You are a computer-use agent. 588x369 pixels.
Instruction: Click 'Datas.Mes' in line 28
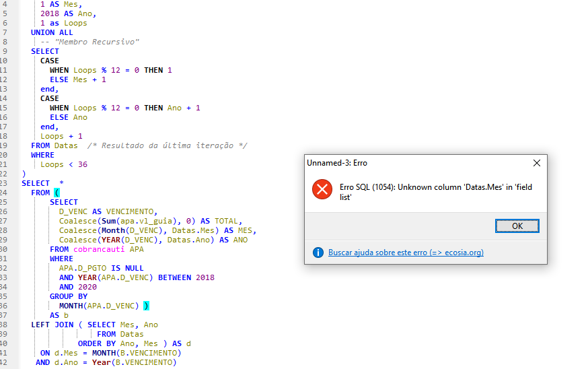pyautogui.click(x=193, y=230)
